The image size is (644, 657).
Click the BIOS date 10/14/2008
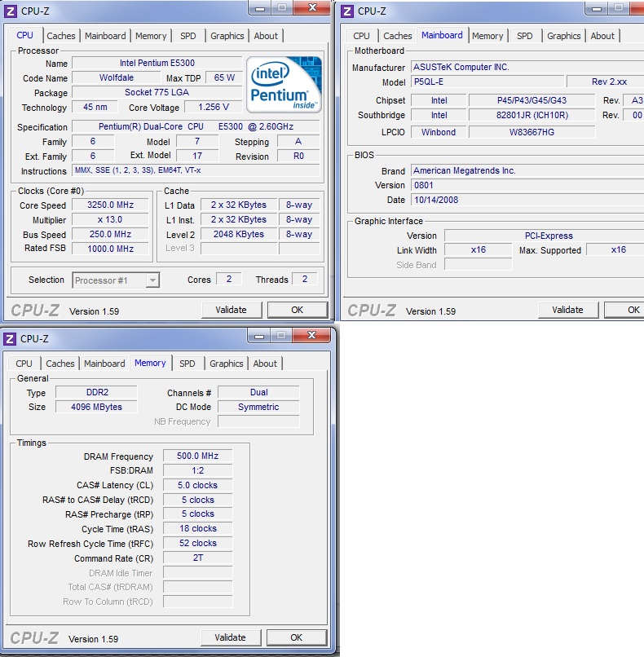coord(527,200)
